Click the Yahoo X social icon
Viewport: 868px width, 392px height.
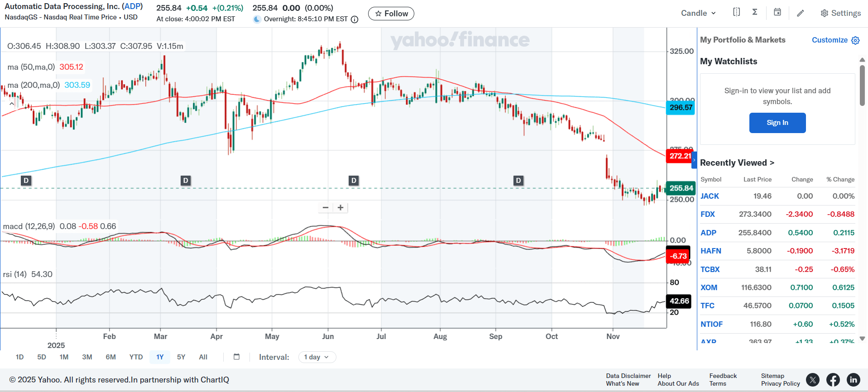coord(813,380)
